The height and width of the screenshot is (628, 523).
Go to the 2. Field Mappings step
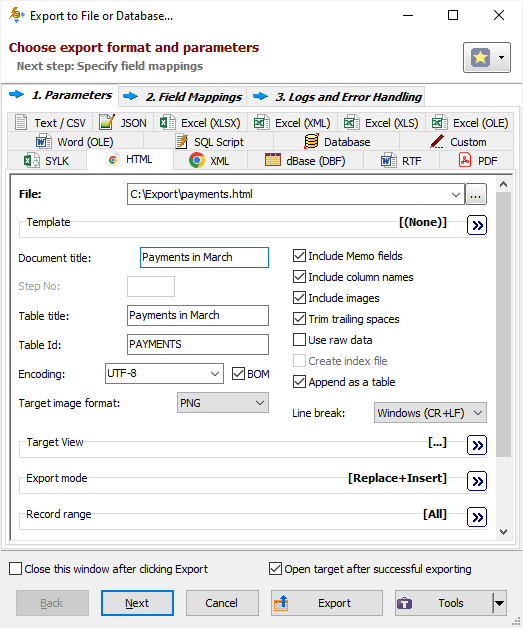pyautogui.click(x=183, y=97)
